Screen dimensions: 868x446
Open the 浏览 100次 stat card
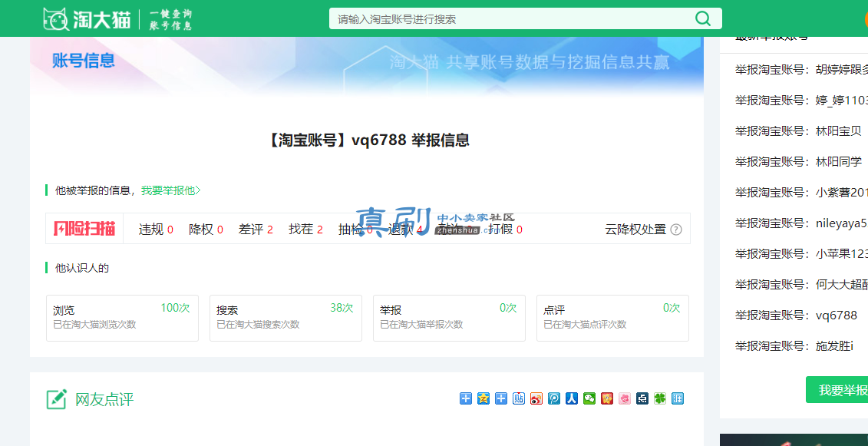point(122,318)
